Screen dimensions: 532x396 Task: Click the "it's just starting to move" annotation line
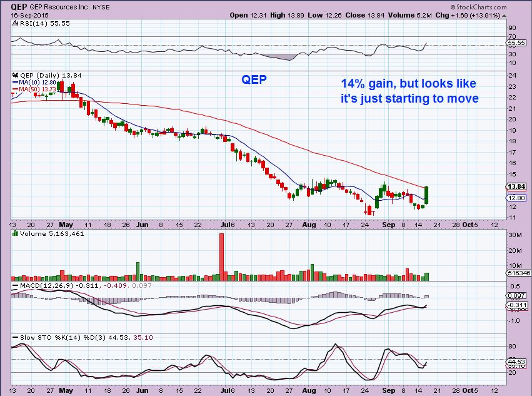point(409,98)
